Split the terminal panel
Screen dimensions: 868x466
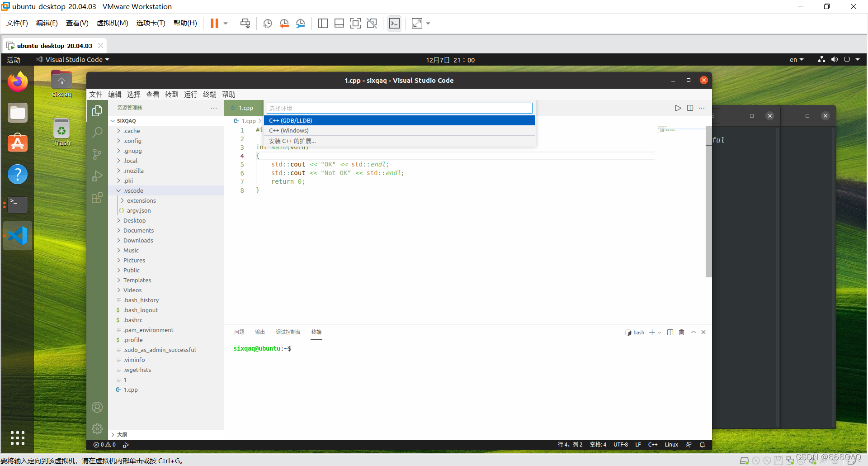click(x=670, y=333)
